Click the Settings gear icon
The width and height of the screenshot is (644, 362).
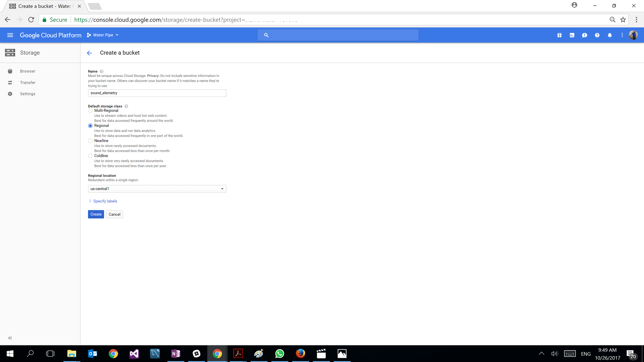[x=10, y=94]
